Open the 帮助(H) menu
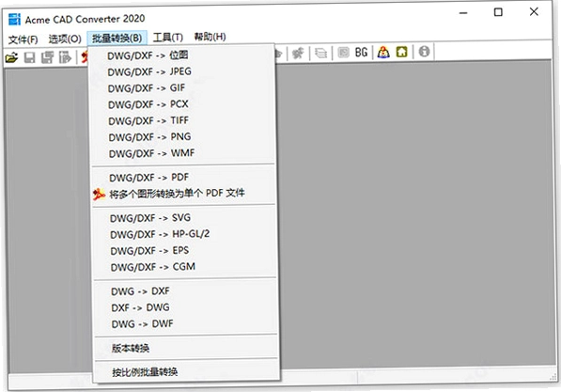Screen dimensions: 561x392 pos(210,37)
